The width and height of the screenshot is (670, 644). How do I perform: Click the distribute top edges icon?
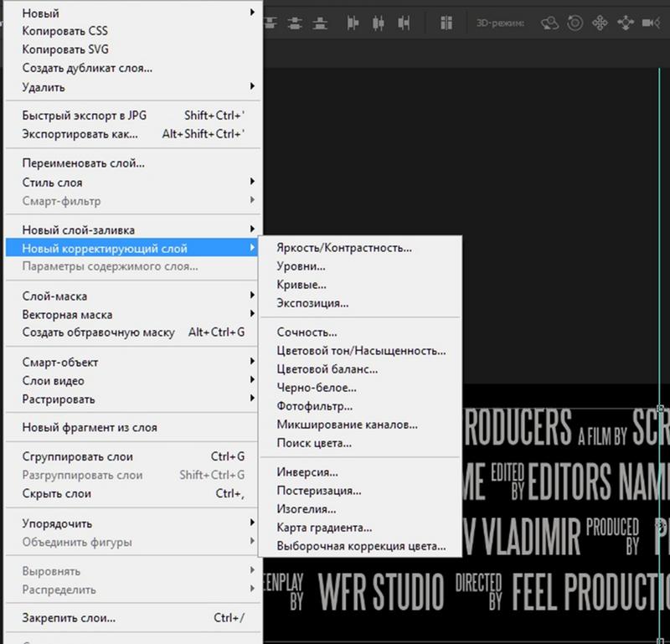pyautogui.click(x=270, y=23)
